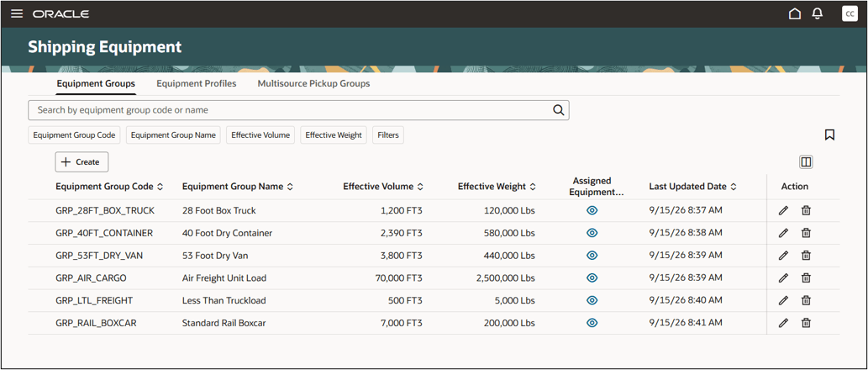Click the 580,000 Lbs weight value

coord(511,233)
